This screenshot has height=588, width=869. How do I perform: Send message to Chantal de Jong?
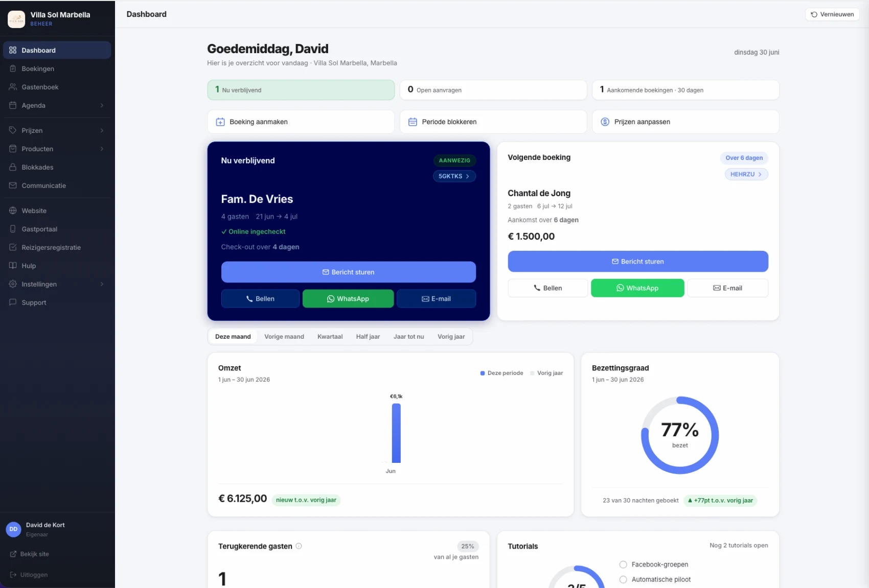point(638,262)
